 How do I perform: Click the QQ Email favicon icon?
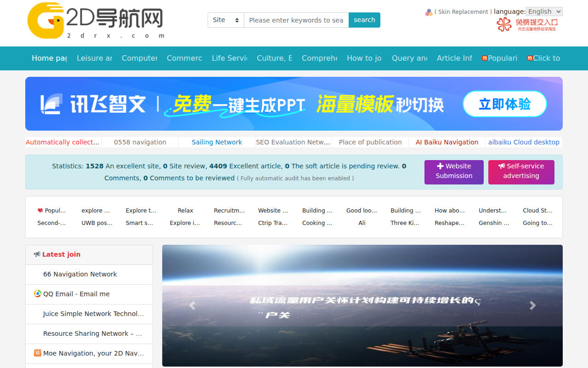[x=38, y=294]
